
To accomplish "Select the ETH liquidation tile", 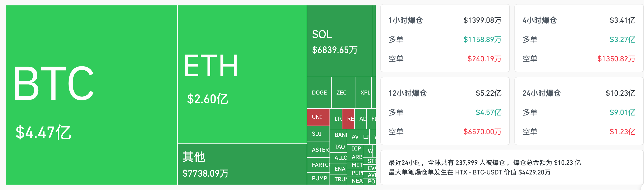I will coord(242,75).
